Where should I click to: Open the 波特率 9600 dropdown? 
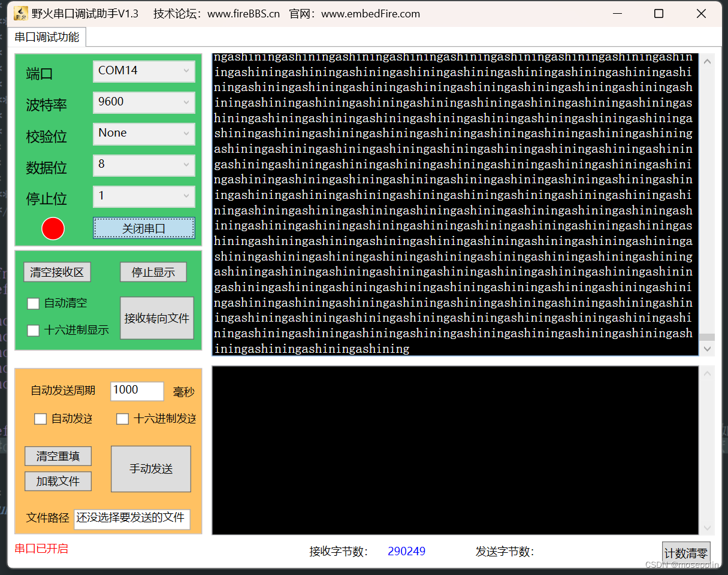pyautogui.click(x=144, y=102)
